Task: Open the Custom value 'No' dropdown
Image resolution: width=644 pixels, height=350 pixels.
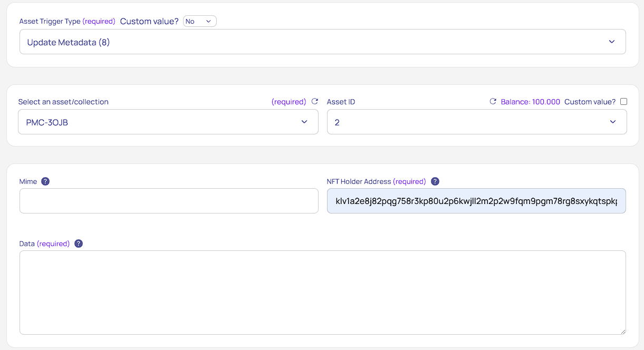Action: click(x=200, y=21)
